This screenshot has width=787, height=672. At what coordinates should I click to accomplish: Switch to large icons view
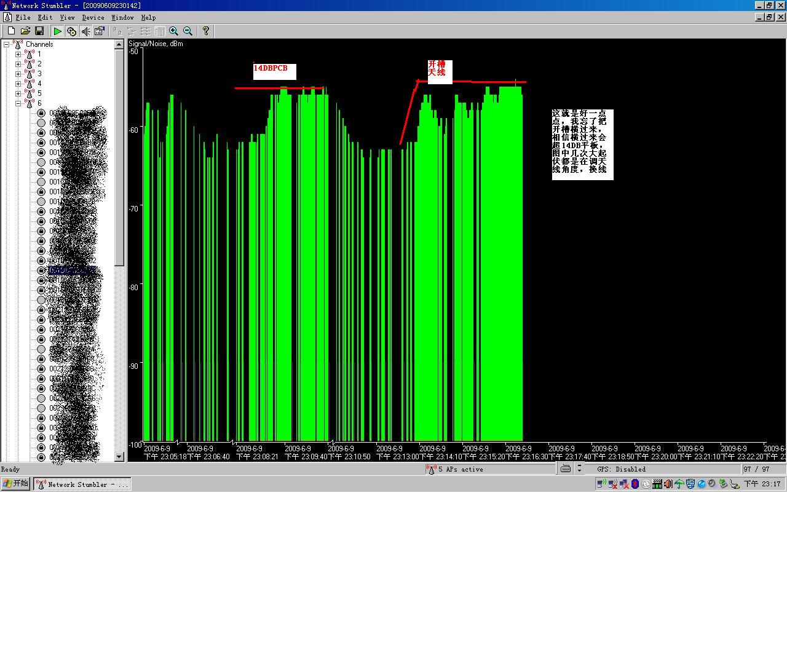pyautogui.click(x=117, y=31)
